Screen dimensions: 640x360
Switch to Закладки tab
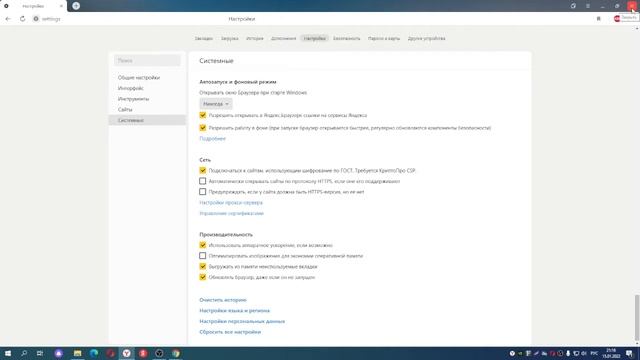tap(204, 38)
